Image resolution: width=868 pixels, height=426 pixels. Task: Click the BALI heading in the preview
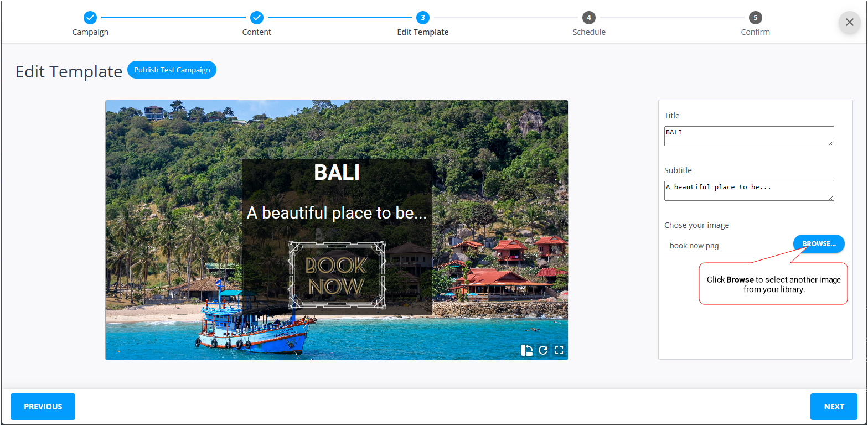(337, 173)
